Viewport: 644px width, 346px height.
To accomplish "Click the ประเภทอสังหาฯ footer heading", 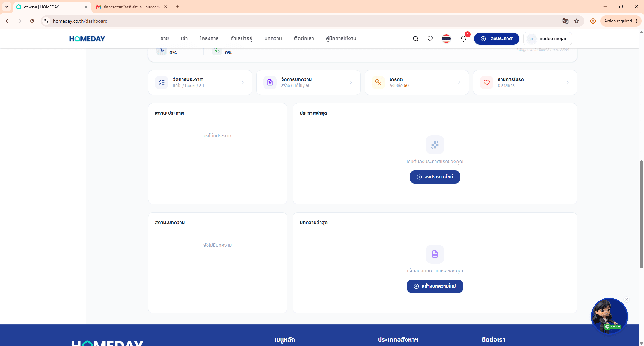I will click(x=398, y=340).
